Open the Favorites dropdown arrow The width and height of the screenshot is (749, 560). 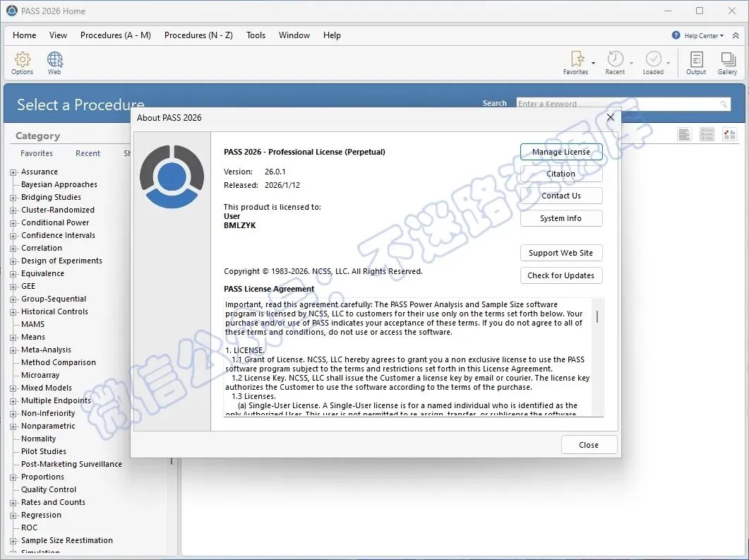coord(593,63)
